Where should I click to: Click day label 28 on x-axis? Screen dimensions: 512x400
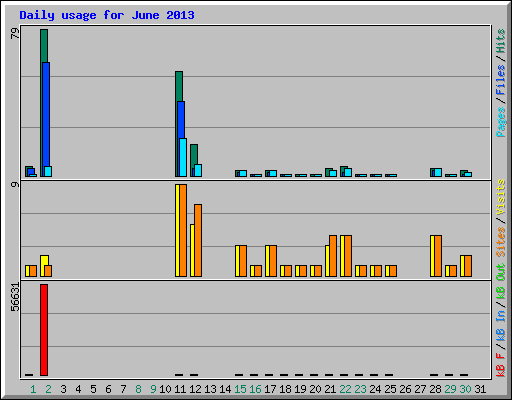coord(435,389)
